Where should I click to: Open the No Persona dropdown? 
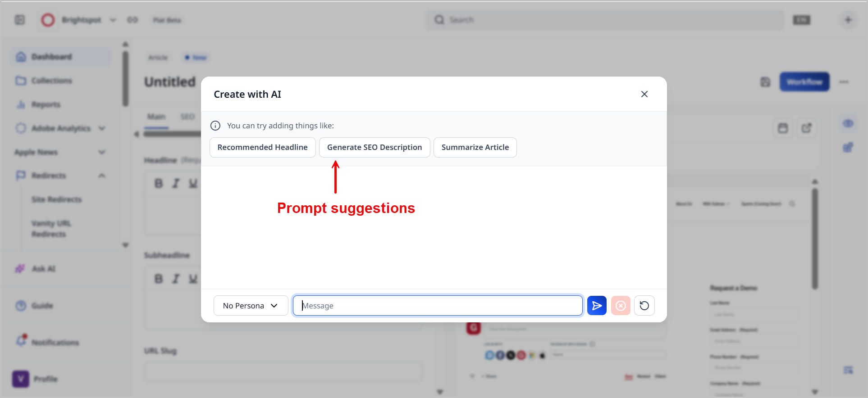251,306
